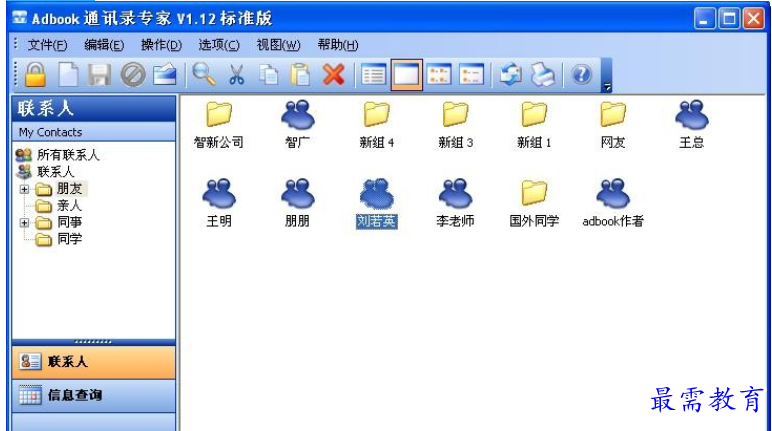The width and height of the screenshot is (772, 431).
Task: Maximize the Adbook window
Action: [729, 19]
